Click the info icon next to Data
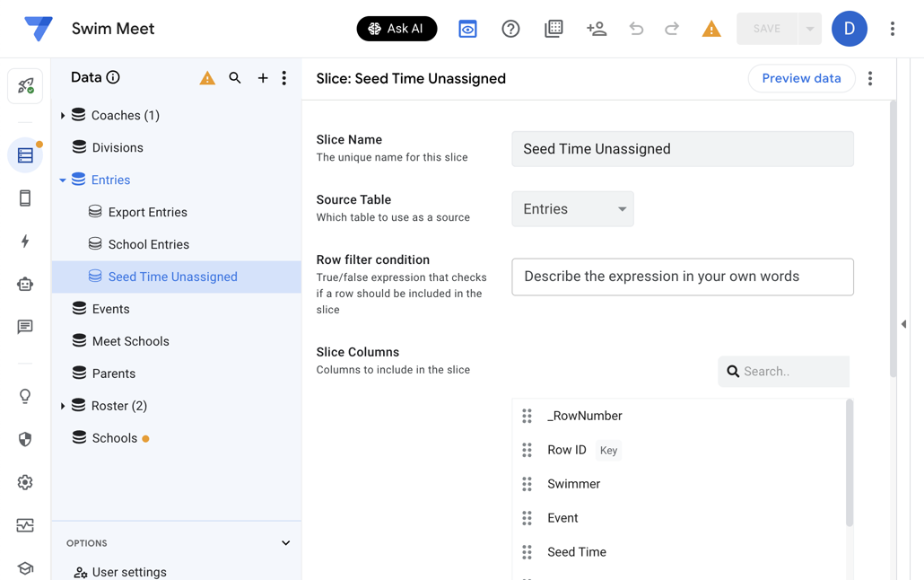The height and width of the screenshot is (580, 924). tap(113, 77)
